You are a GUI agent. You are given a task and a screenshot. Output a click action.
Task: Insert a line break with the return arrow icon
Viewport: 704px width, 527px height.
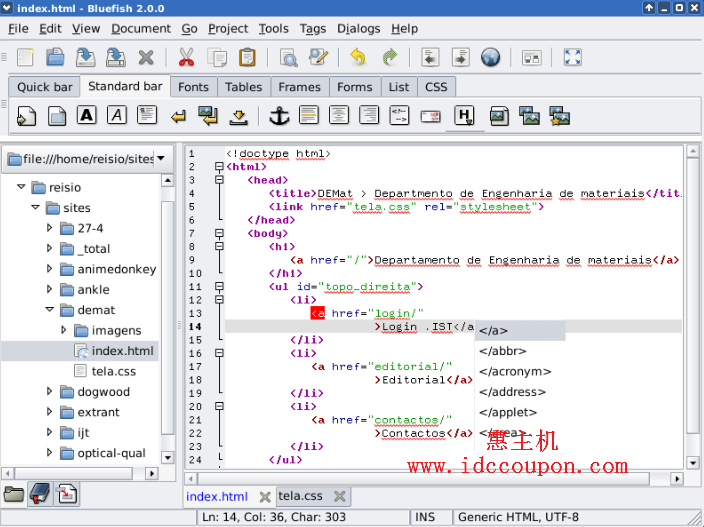[x=178, y=117]
